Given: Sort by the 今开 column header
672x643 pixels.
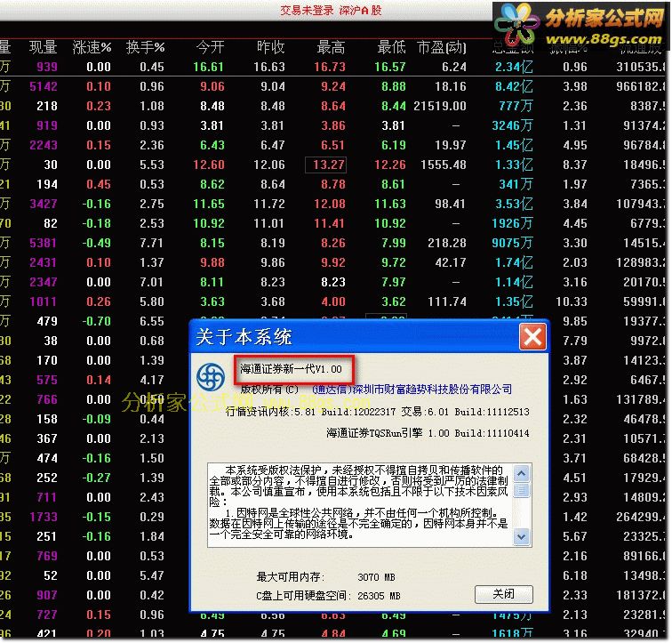Looking at the screenshot, I should [211, 47].
